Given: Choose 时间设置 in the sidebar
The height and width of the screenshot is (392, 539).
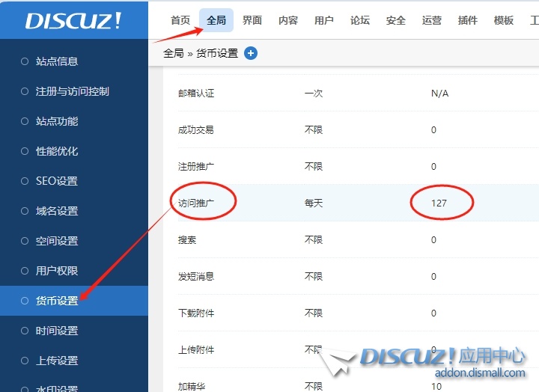Looking at the screenshot, I should pos(57,331).
